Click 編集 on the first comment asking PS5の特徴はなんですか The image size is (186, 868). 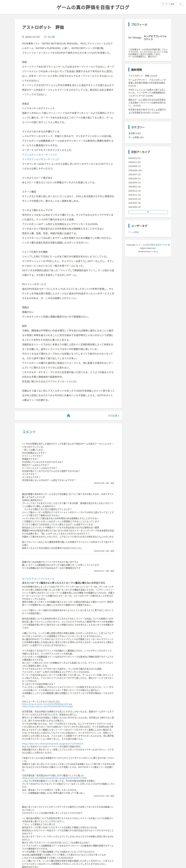[x=112, y=483]
